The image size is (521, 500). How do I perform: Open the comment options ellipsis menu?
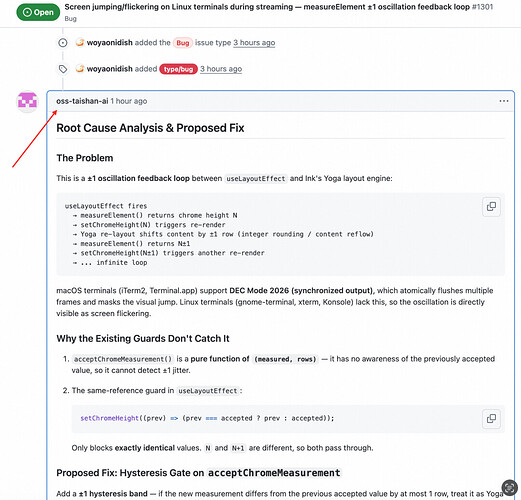click(x=504, y=101)
